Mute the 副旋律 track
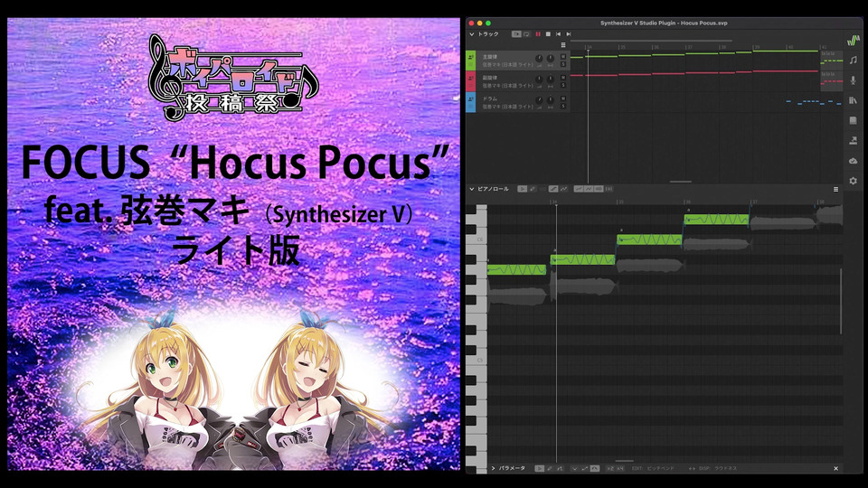Screen dimensions: 868x488 (x=563, y=78)
